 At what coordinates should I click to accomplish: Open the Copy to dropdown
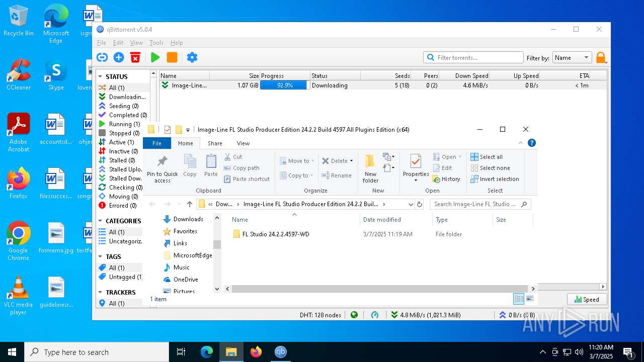click(x=297, y=175)
